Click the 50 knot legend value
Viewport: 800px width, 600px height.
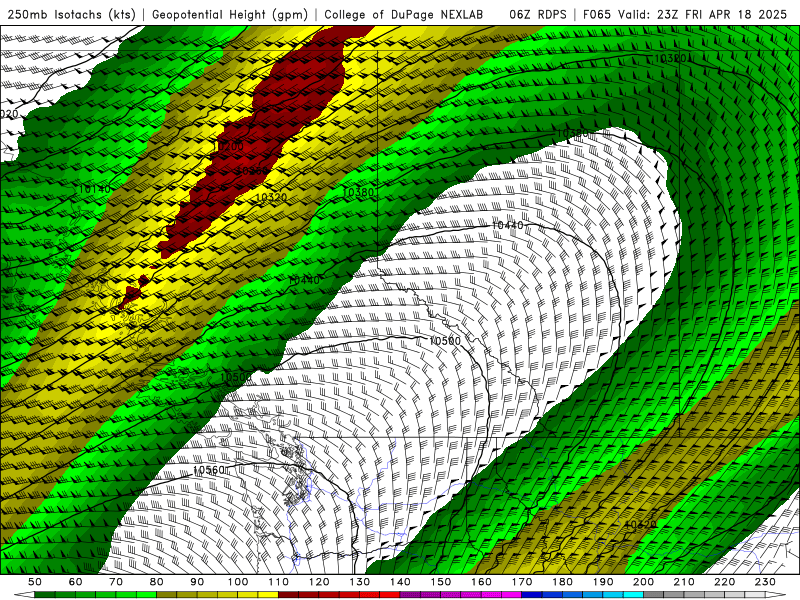pos(35,582)
